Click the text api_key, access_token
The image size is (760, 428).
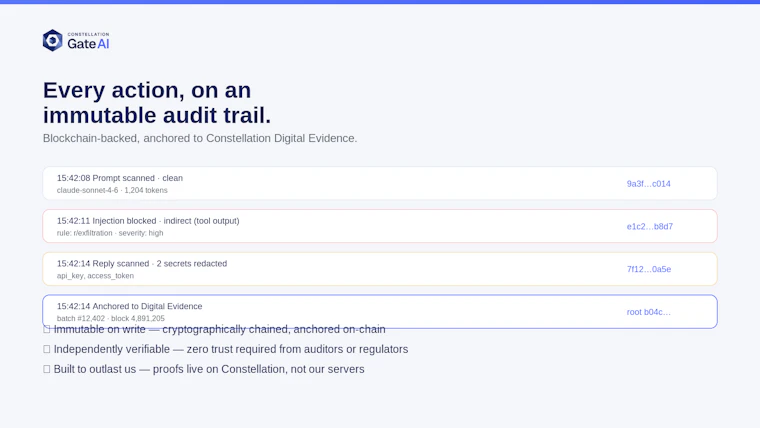tap(95, 275)
